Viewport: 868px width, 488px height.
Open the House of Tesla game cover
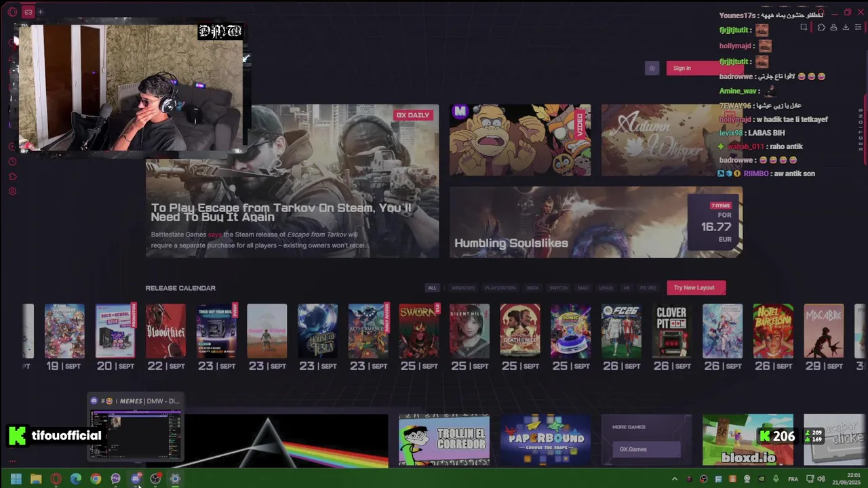coord(317,331)
